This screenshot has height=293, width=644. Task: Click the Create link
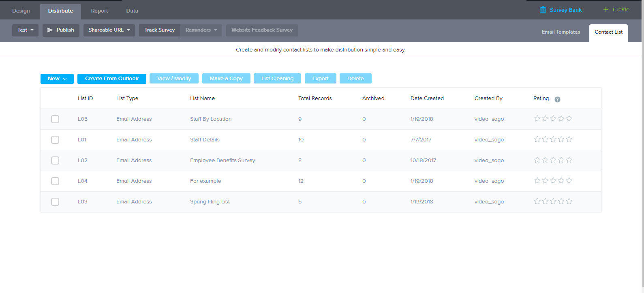point(621,10)
